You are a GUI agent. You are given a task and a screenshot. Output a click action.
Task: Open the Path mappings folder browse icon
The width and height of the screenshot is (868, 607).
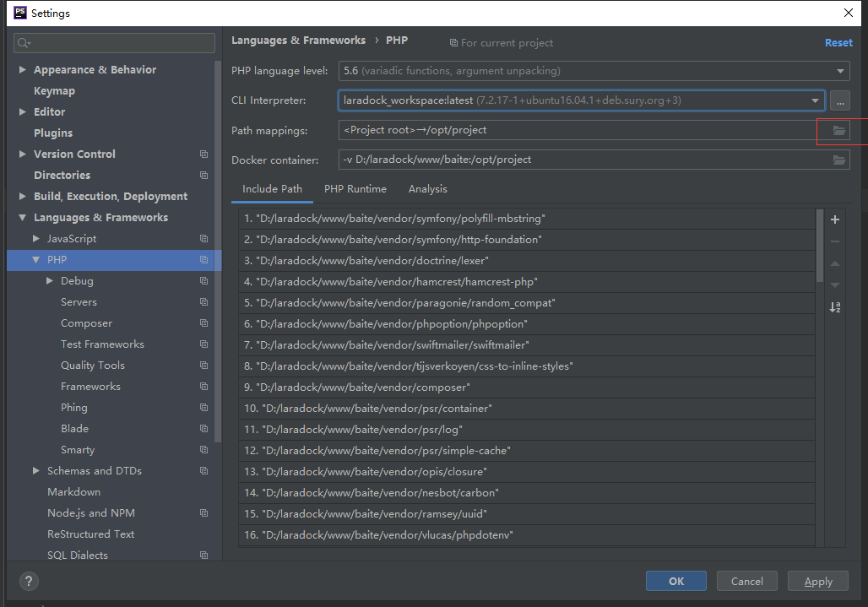[838, 130]
